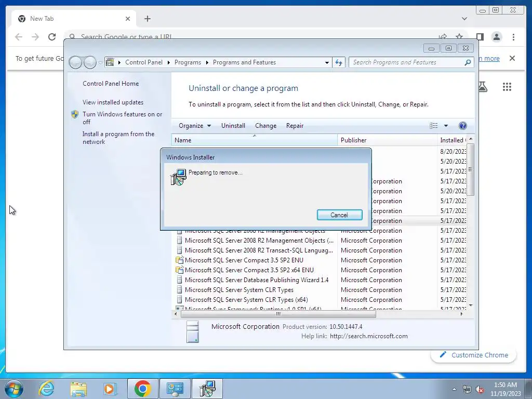Click the Uninstall toolbar command
Viewport: 532px width, 399px height.
(x=233, y=126)
